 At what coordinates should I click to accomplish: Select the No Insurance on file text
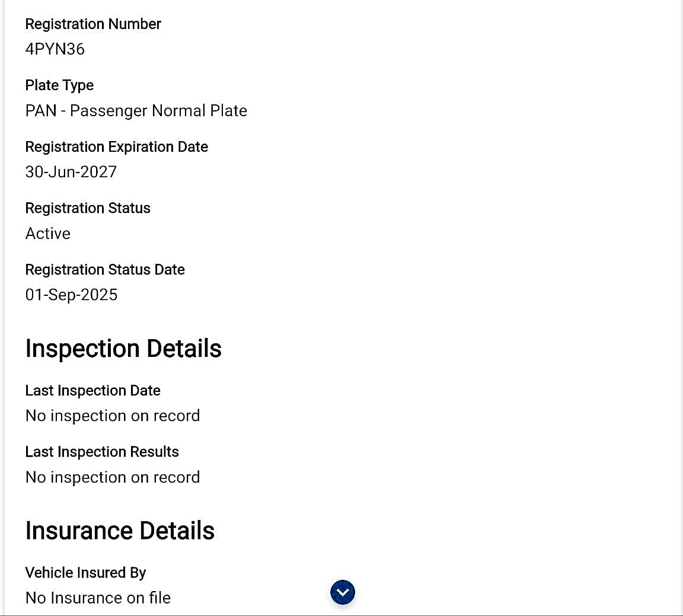98,598
